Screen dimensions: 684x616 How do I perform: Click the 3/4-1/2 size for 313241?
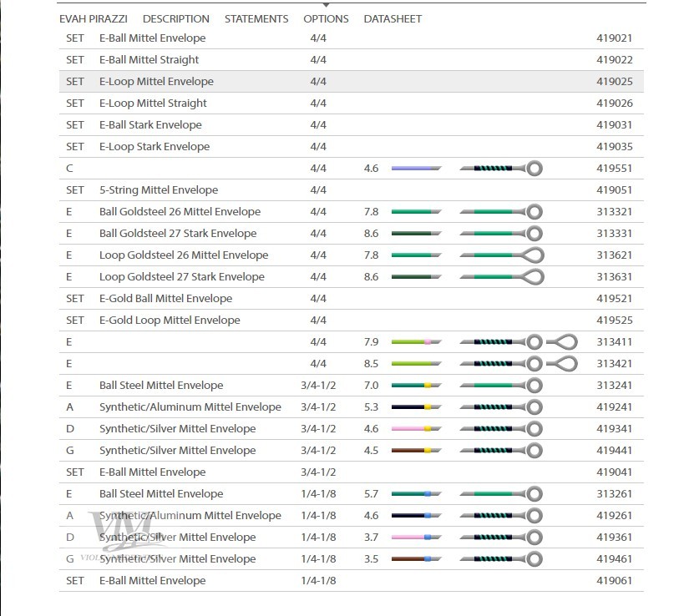(x=318, y=386)
